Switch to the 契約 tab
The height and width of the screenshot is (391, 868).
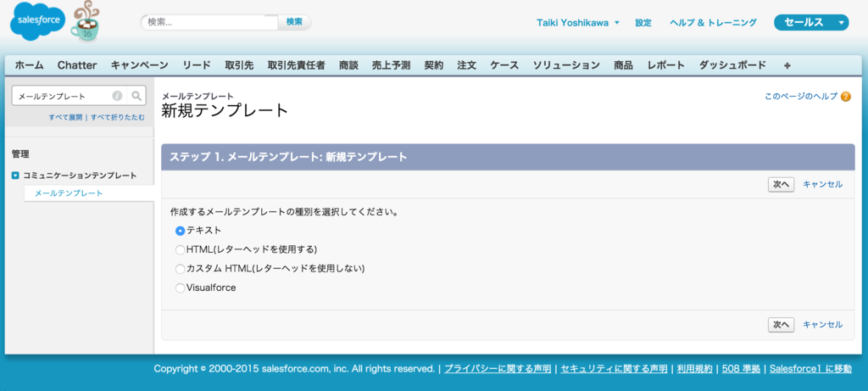[434, 65]
